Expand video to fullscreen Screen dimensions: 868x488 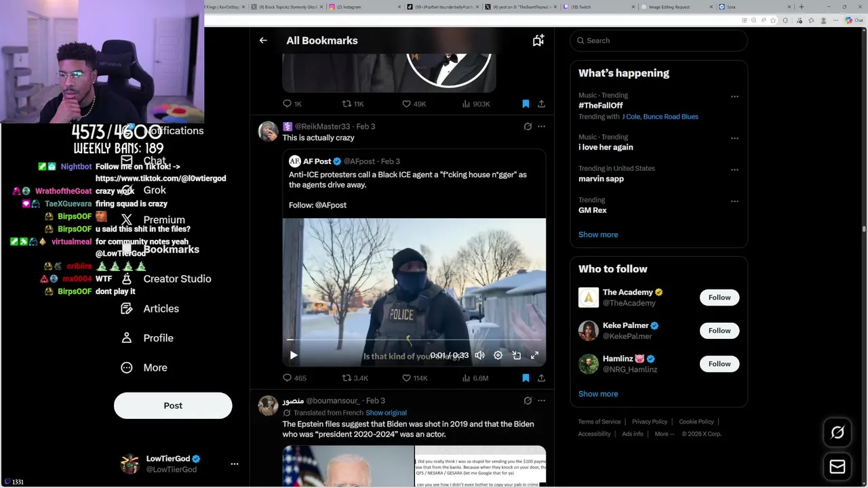[534, 355]
